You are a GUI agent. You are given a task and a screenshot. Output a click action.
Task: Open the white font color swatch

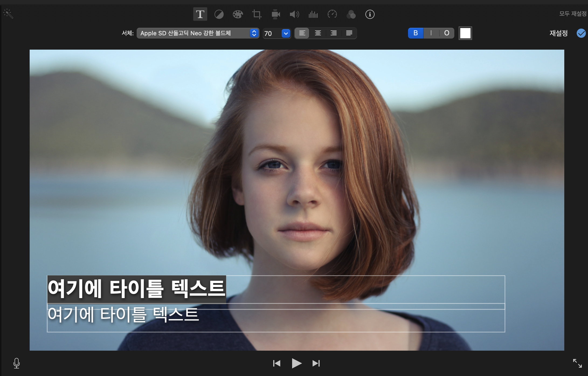(465, 33)
